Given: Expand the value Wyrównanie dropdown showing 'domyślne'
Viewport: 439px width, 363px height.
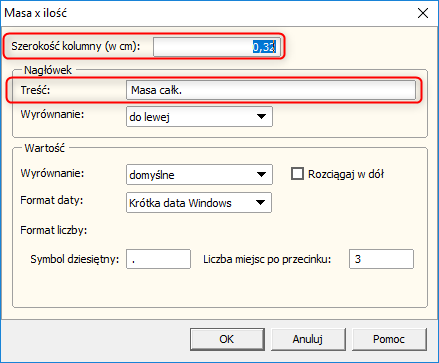Looking at the screenshot, I should [x=199, y=174].
